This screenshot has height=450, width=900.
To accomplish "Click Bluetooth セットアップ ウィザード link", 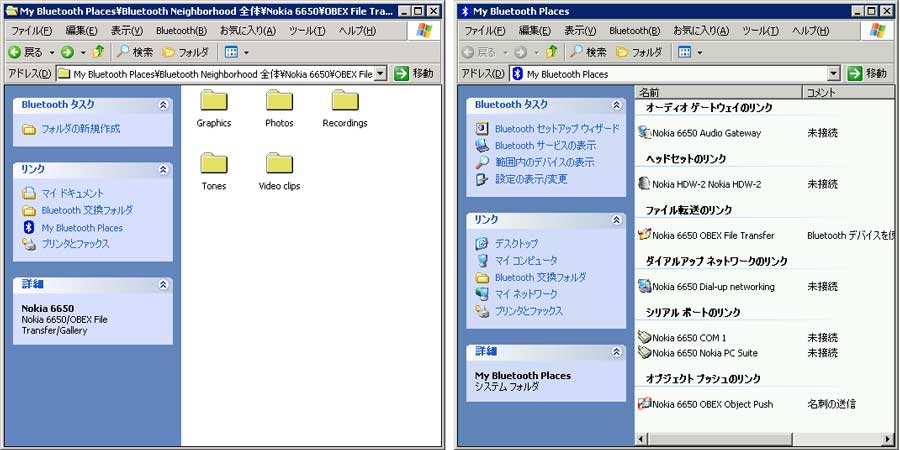I will (x=556, y=129).
